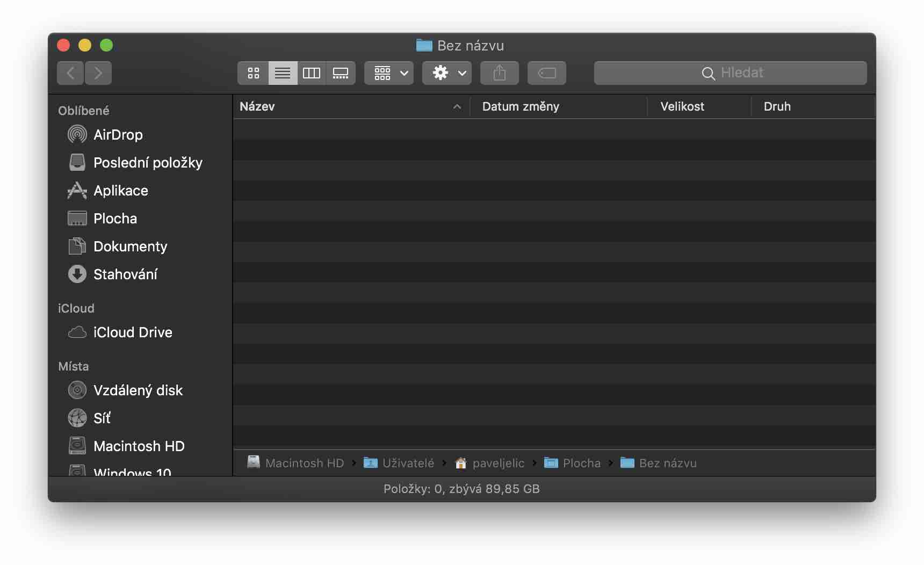Click the Uživatelé folder icon in path bar
Viewport: 924px width, 565px height.
pyautogui.click(x=371, y=462)
